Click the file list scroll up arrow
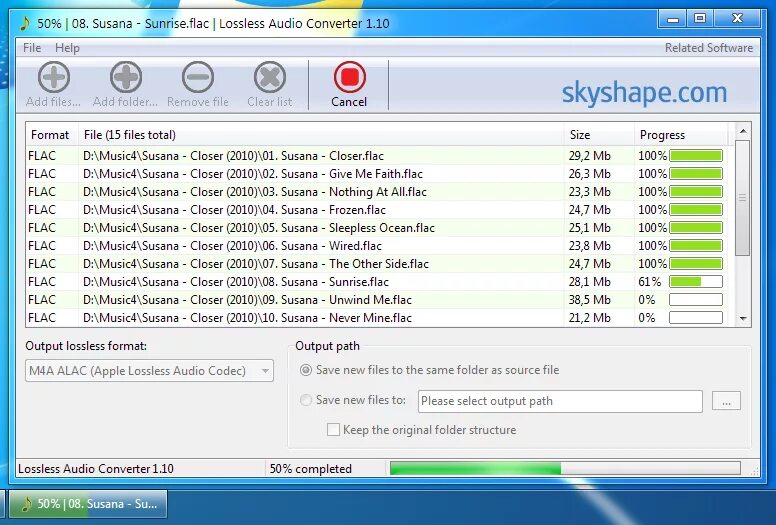 click(x=743, y=131)
